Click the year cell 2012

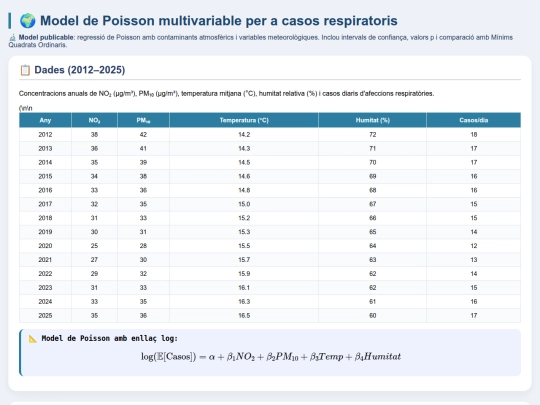click(45, 135)
